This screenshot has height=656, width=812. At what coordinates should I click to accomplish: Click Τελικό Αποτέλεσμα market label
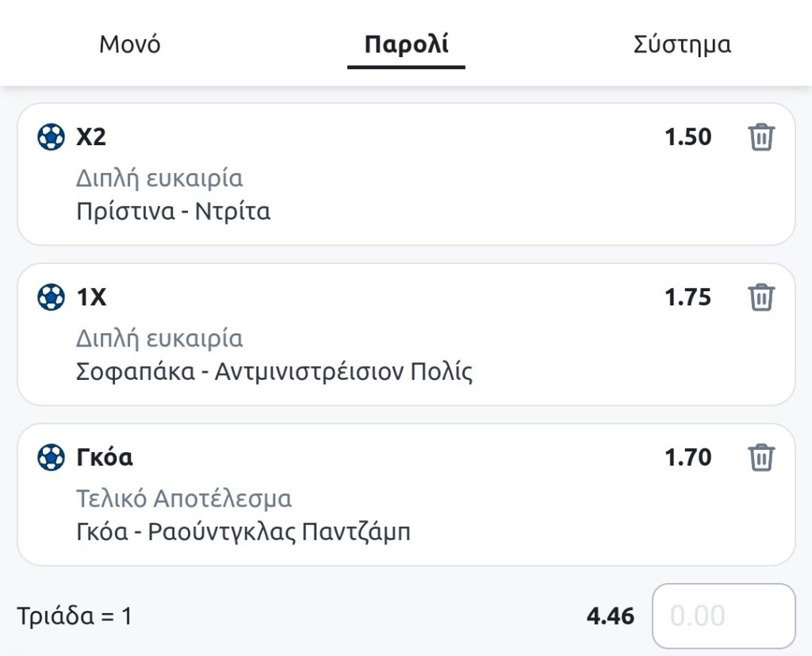tap(184, 499)
